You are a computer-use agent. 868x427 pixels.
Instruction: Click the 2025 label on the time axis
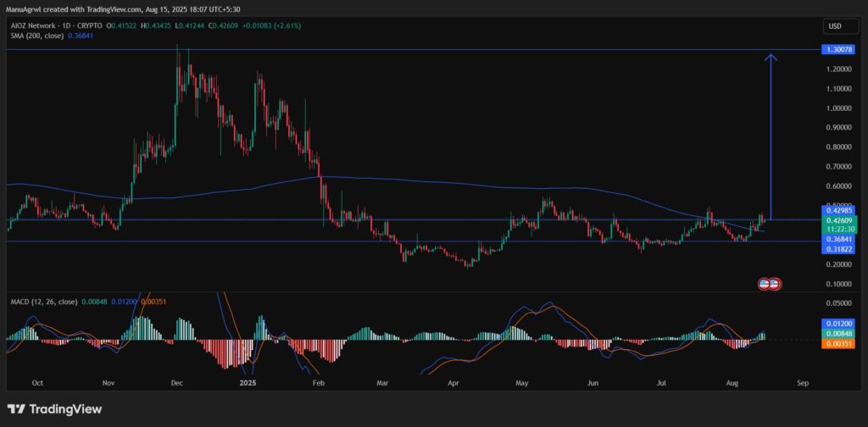248,383
